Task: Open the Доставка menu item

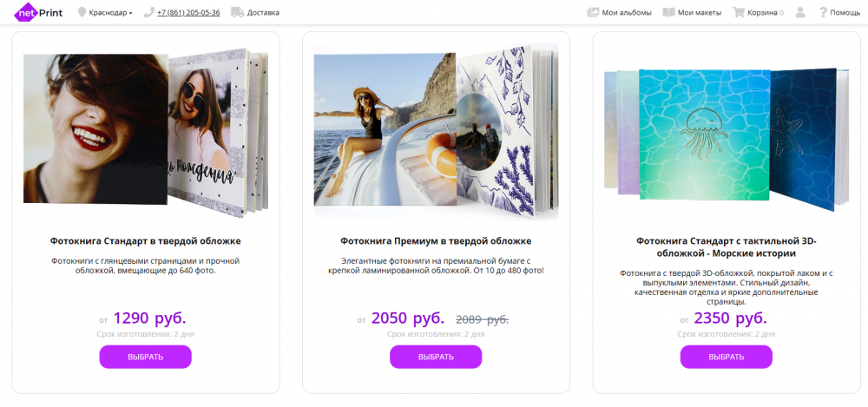Action: 263,13
